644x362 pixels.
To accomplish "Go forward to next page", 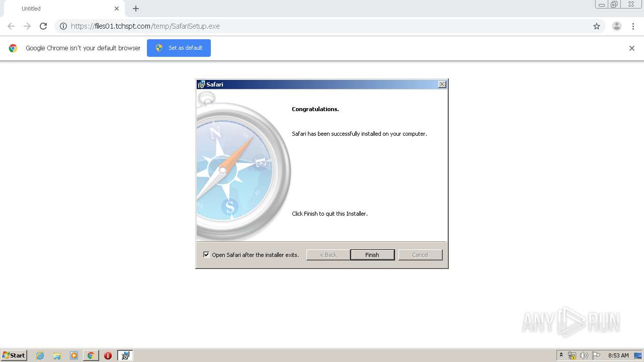I will pyautogui.click(x=27, y=26).
